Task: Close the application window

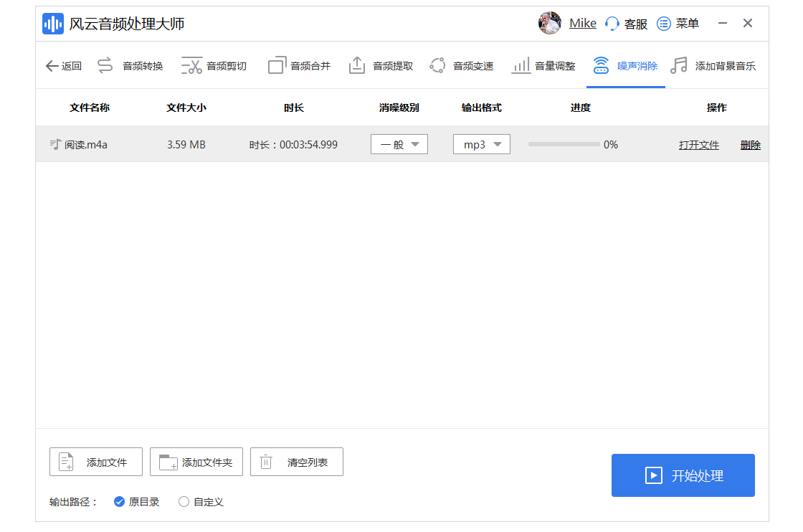Action: 748,23
